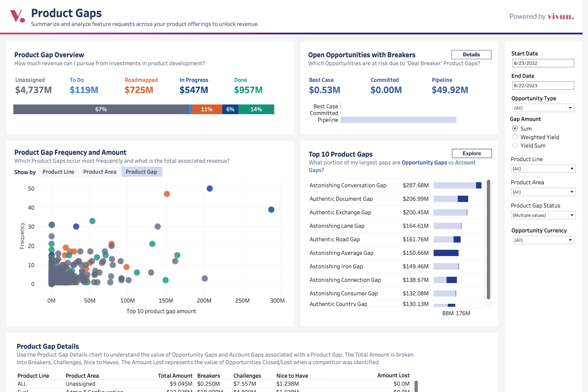Select the Authentic Exchange Gap row label
588x392 pixels.
[x=340, y=212]
